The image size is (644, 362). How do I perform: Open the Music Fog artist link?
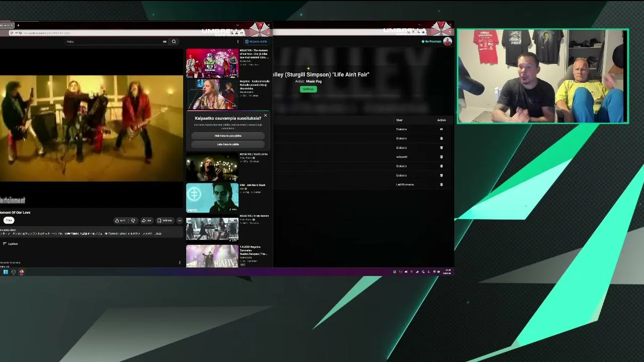click(x=313, y=81)
